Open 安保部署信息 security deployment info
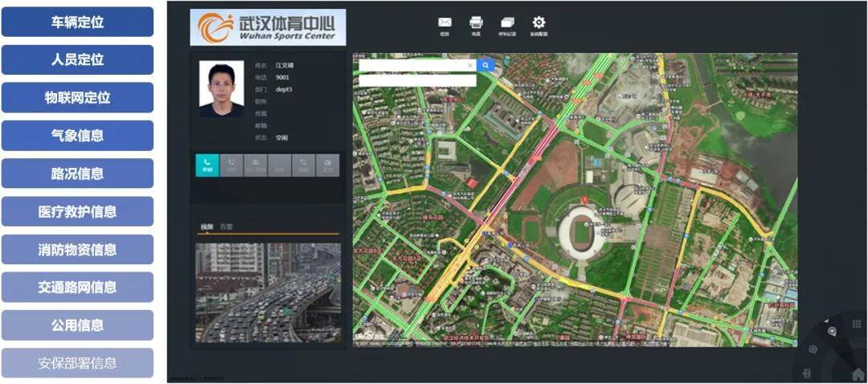The image size is (868, 384). 77,363
